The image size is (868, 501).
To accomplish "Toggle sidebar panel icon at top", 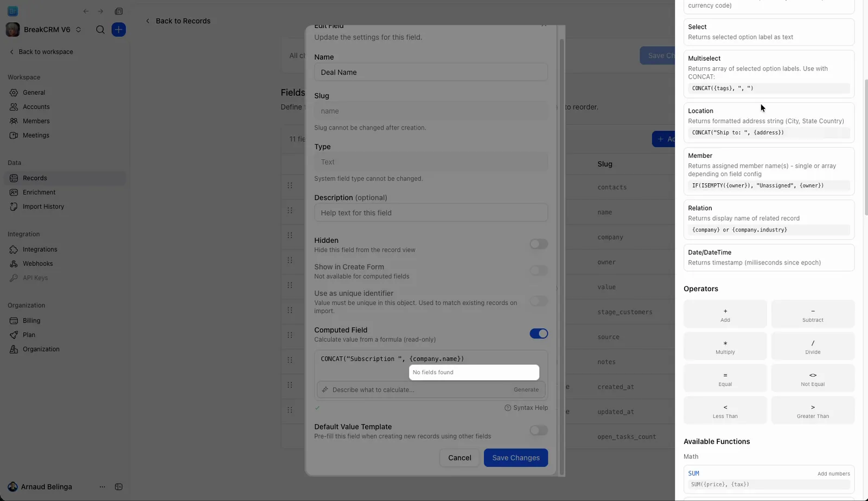I will tap(119, 11).
